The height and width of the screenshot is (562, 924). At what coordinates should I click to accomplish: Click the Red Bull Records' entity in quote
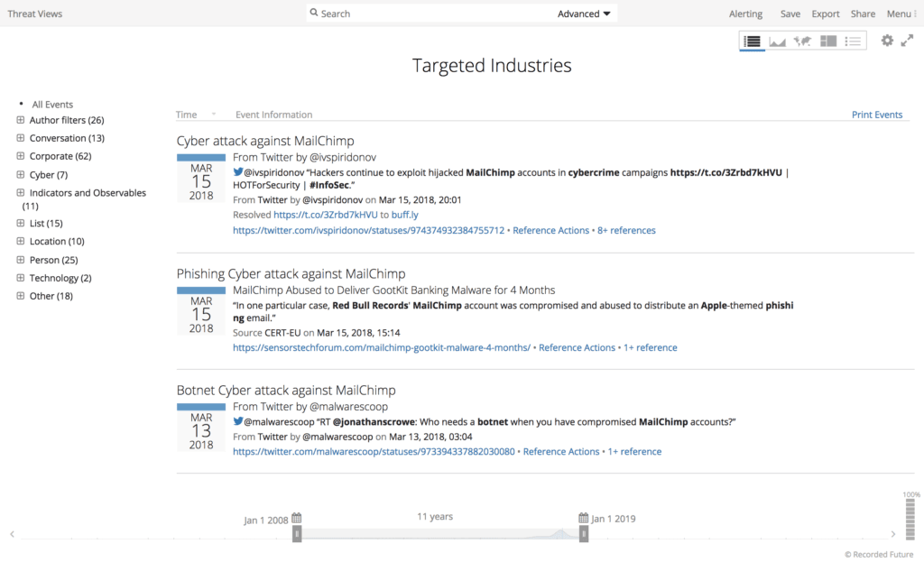click(x=371, y=305)
